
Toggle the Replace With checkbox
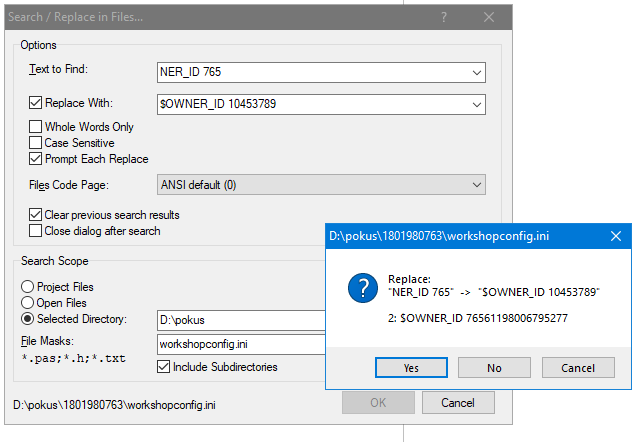click(36, 102)
